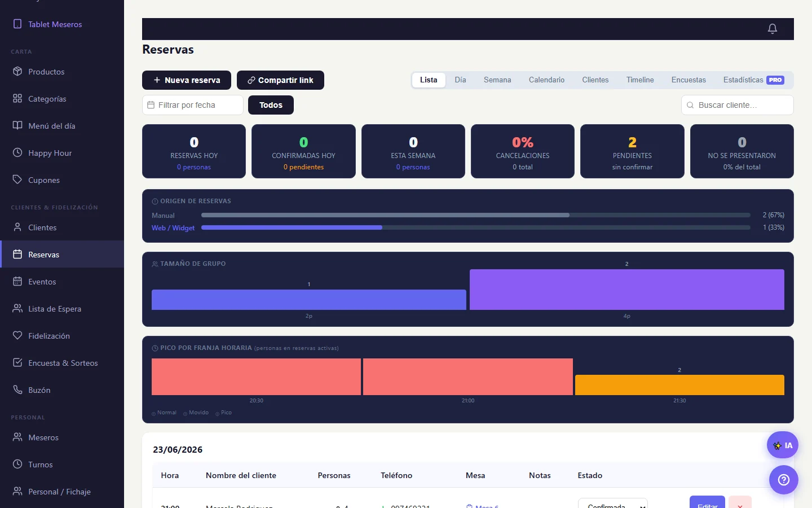Open Personal / Fichaje page
Viewport: 812px width, 508px height.
coord(62,492)
